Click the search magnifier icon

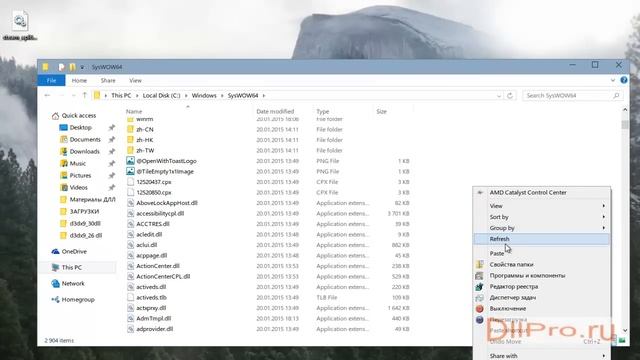coord(616,96)
